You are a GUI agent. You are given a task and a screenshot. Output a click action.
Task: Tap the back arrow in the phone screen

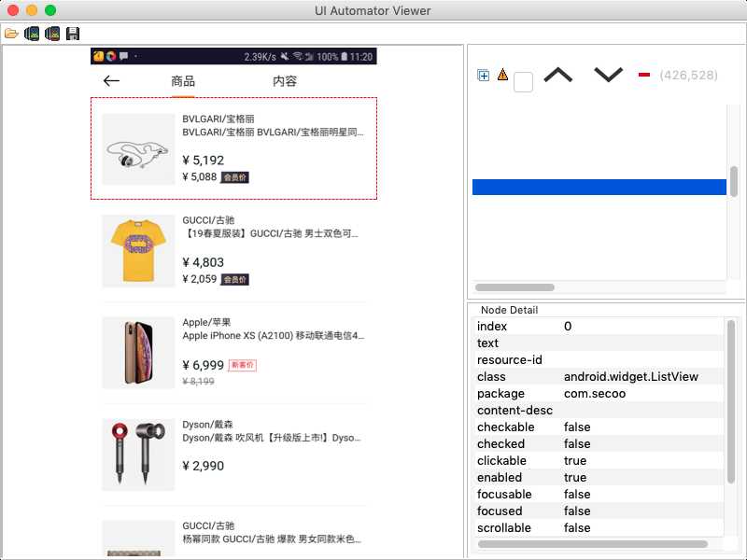pyautogui.click(x=111, y=81)
